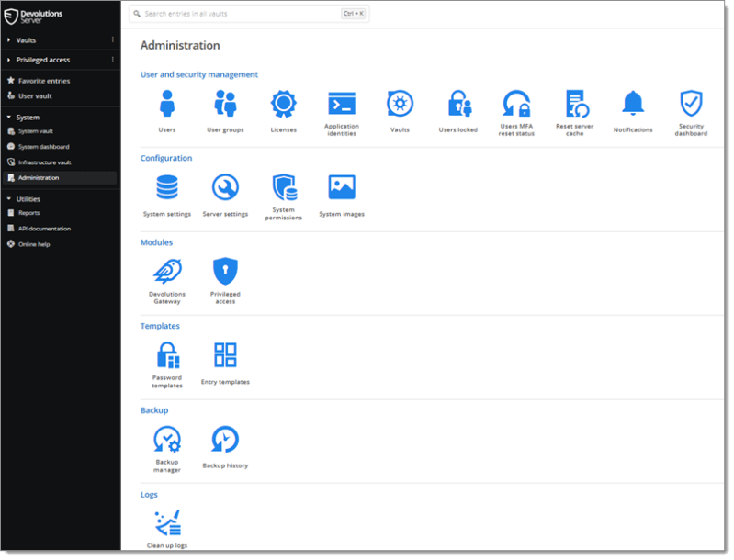Click the Logs section heading
Image resolution: width=734 pixels, height=560 pixels.
[x=149, y=495]
